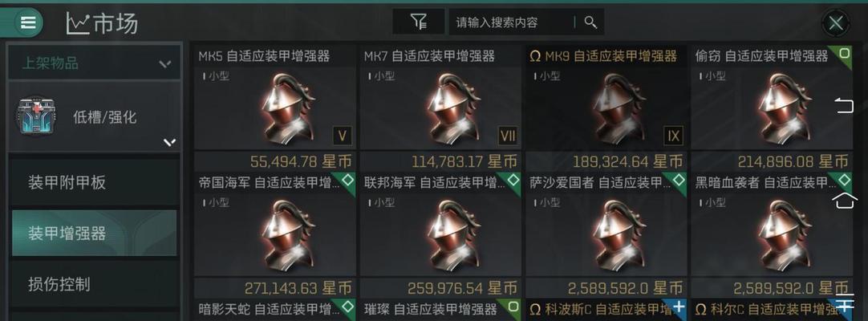868x321 pixels.
Task: Click the filter funnel icon
Action: click(x=419, y=22)
